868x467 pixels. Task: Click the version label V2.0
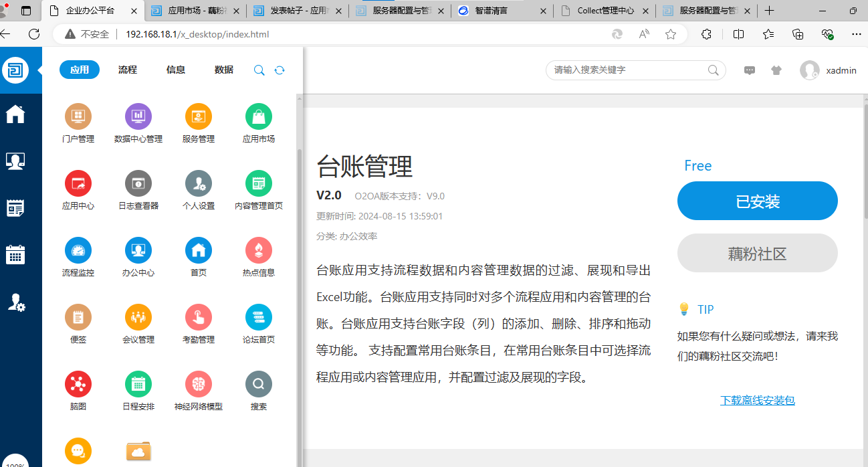(329, 195)
